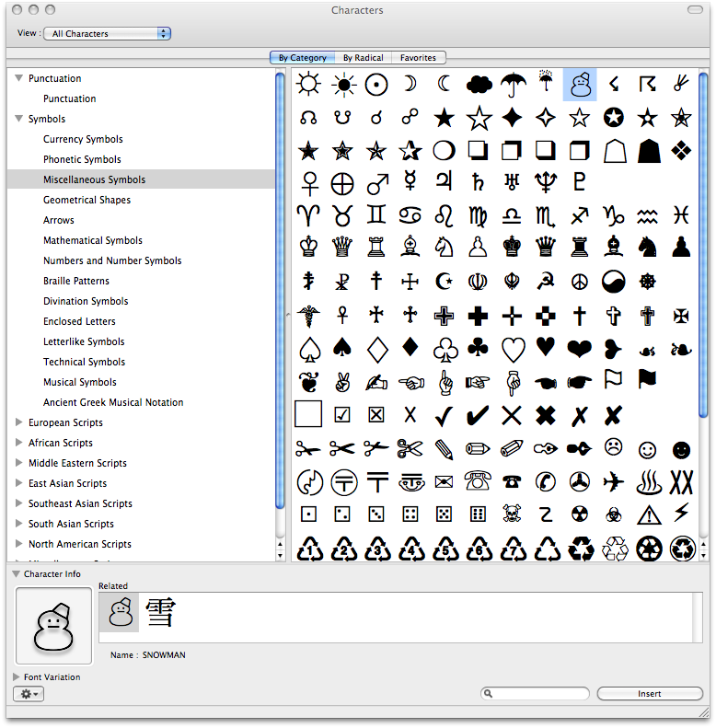This screenshot has width=716, height=728.
Task: Switch to the By Radical tab
Action: pos(363,58)
